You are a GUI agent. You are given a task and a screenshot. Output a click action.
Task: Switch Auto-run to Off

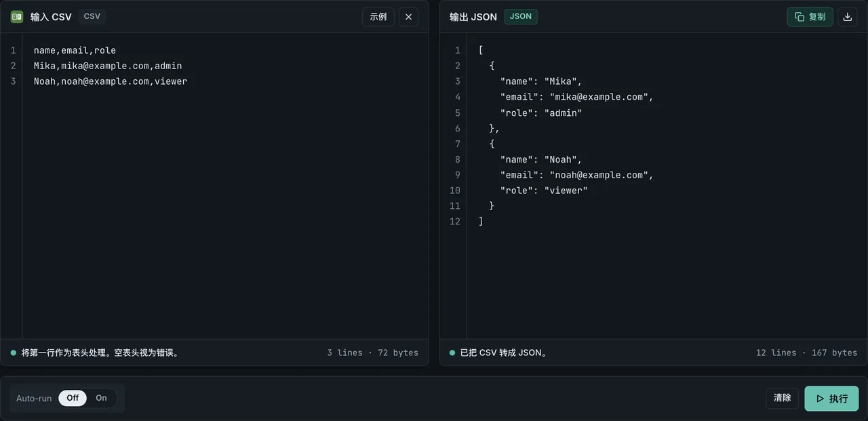73,398
